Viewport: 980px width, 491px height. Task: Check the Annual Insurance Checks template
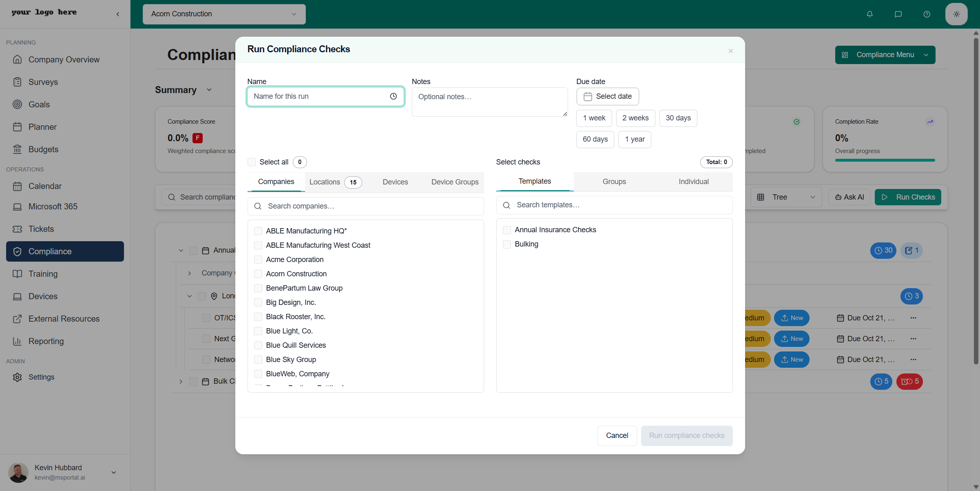[507, 230]
